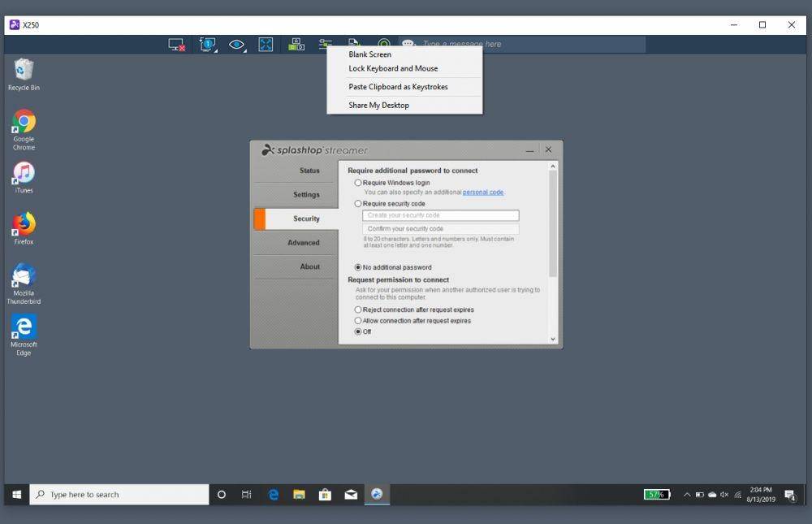Click the X250 app logo icon
Screen dimensions: 812x524
15,25
